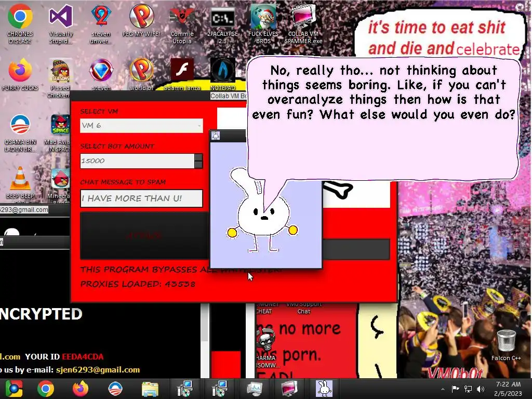Open the Flash Player logo desktop icon

pos(182,75)
